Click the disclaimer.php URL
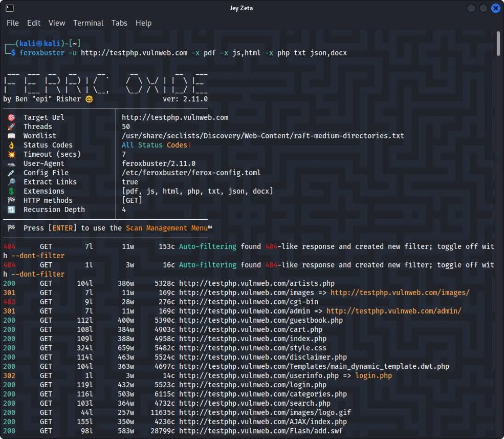 pos(263,357)
